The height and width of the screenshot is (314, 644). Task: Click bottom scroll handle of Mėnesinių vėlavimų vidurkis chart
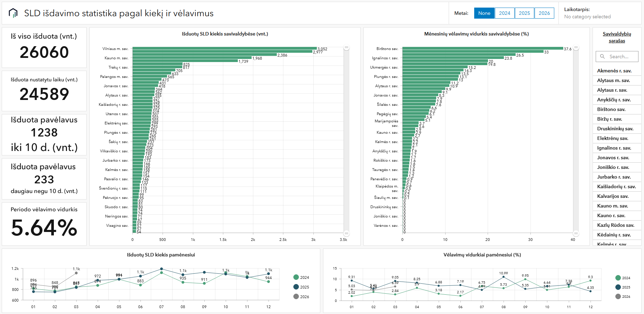click(576, 233)
